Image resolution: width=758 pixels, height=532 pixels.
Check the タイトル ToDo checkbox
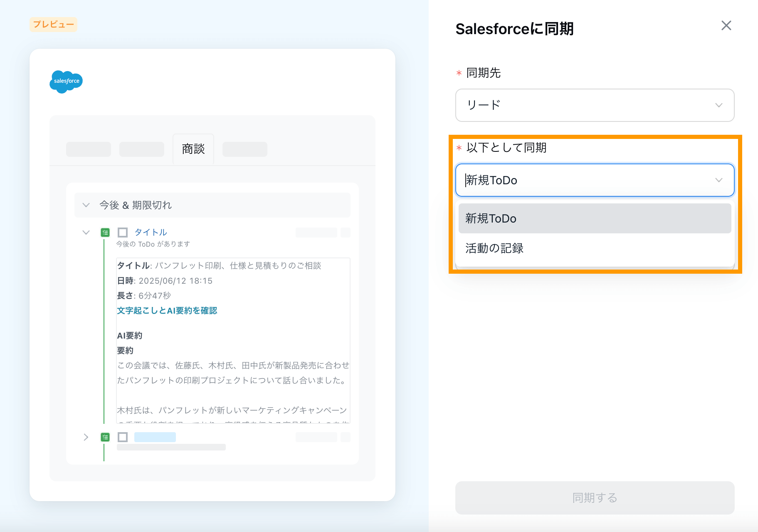point(123,232)
